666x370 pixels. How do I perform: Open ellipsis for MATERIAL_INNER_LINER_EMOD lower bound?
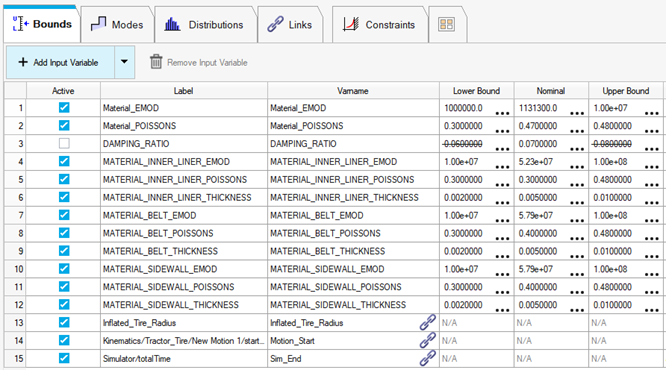[x=502, y=167]
